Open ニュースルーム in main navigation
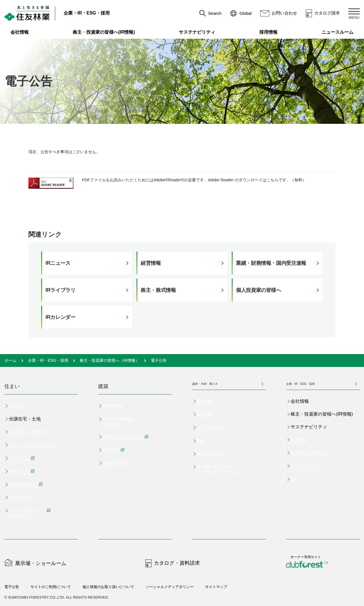Image resolution: width=364 pixels, height=606 pixels. click(x=337, y=32)
